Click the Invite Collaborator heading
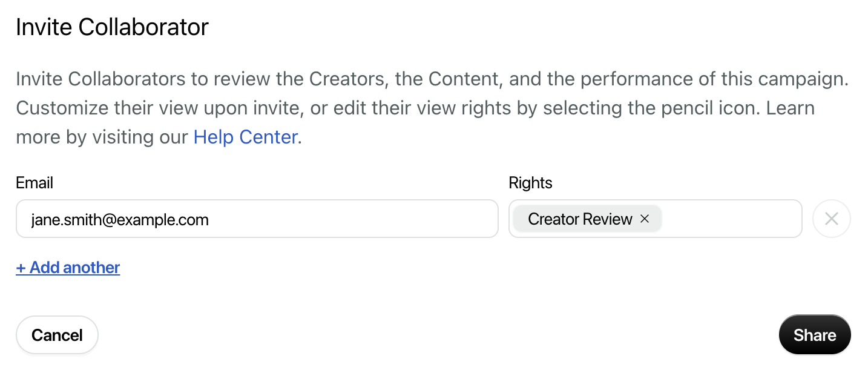The image size is (868, 373). click(112, 27)
